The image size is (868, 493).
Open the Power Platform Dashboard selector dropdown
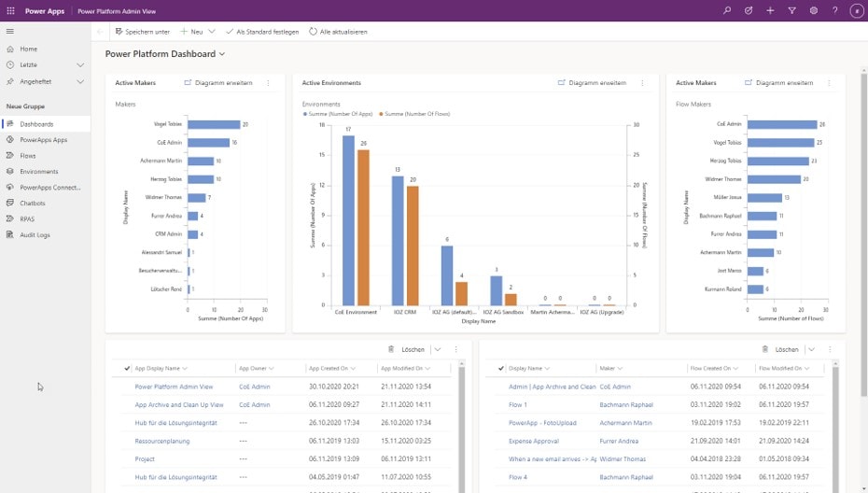pos(222,54)
